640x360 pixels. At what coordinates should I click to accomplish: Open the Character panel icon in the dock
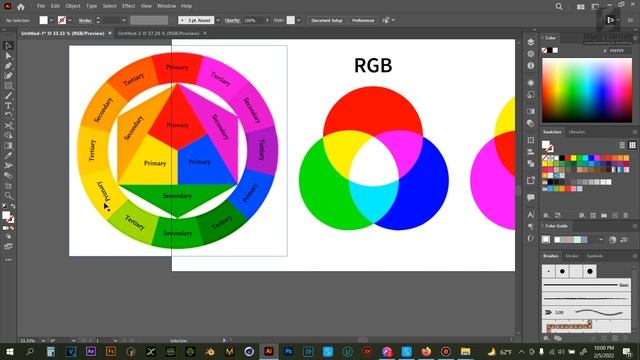[x=531, y=214]
